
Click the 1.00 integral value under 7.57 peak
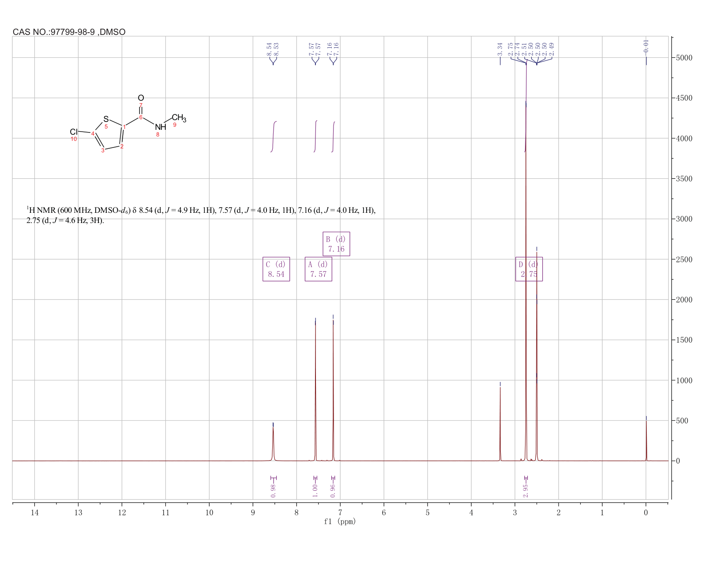pyautogui.click(x=315, y=491)
